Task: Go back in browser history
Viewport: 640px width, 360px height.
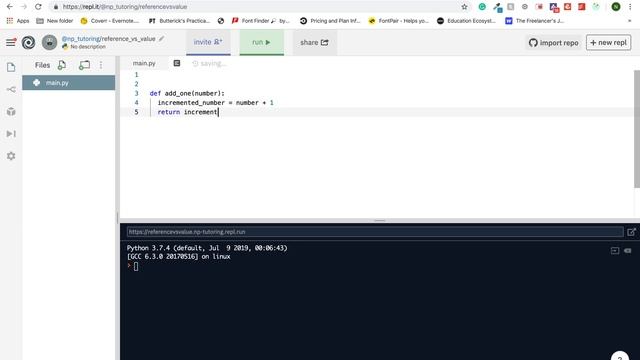Action: coord(10,7)
